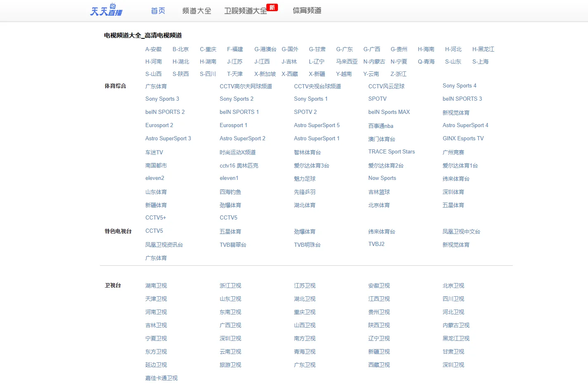The image size is (588, 385).
Task: Open 浙江卫视 satellite channel
Action: click(230, 286)
